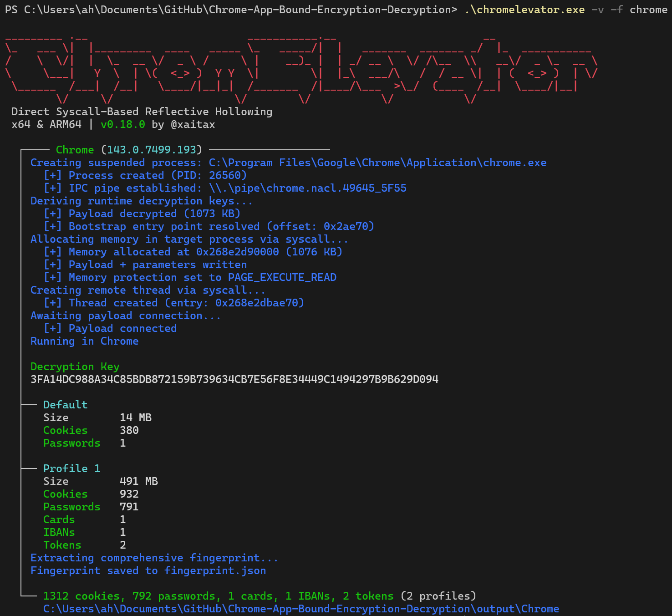
Task: Click 'Extracting comprehensive fingerprint...' line
Action: pyautogui.click(x=154, y=558)
